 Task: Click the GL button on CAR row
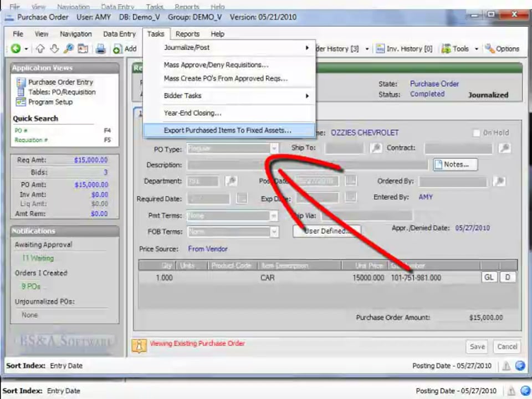tap(489, 277)
